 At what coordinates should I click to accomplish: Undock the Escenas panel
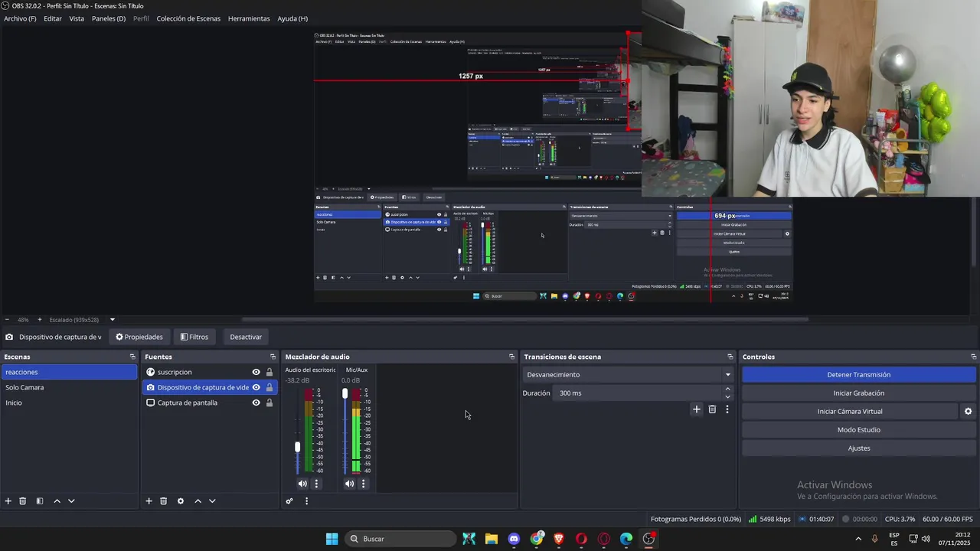(x=132, y=357)
